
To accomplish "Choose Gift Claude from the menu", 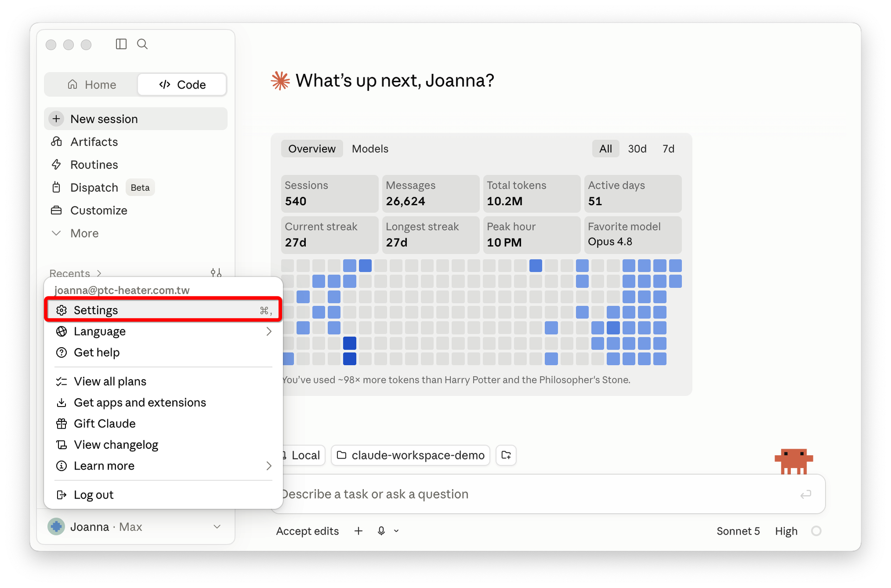I will tap(163, 424).
